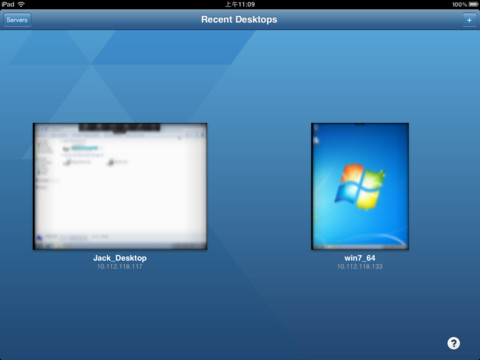Open the win7_64 desktop thumbnail
The image size is (480, 360).
(x=360, y=186)
